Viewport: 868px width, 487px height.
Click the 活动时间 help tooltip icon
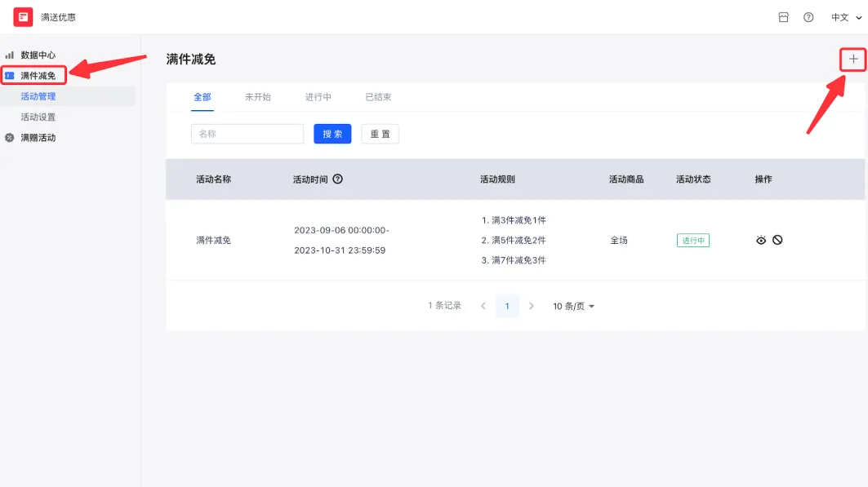[x=338, y=179]
